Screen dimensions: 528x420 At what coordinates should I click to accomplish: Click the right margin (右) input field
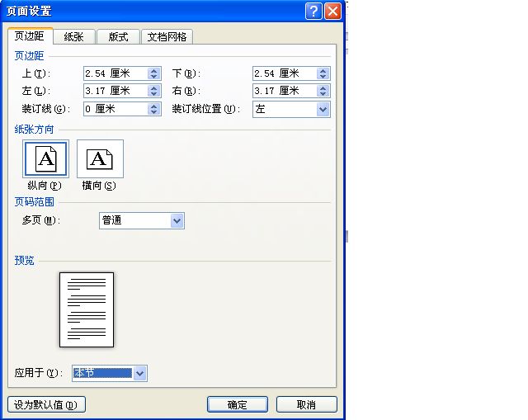click(x=284, y=91)
